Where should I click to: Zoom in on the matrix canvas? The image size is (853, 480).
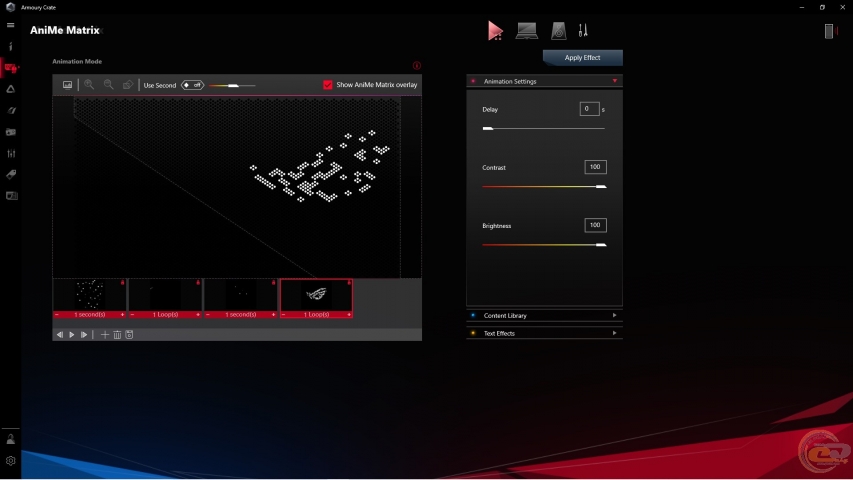89,85
